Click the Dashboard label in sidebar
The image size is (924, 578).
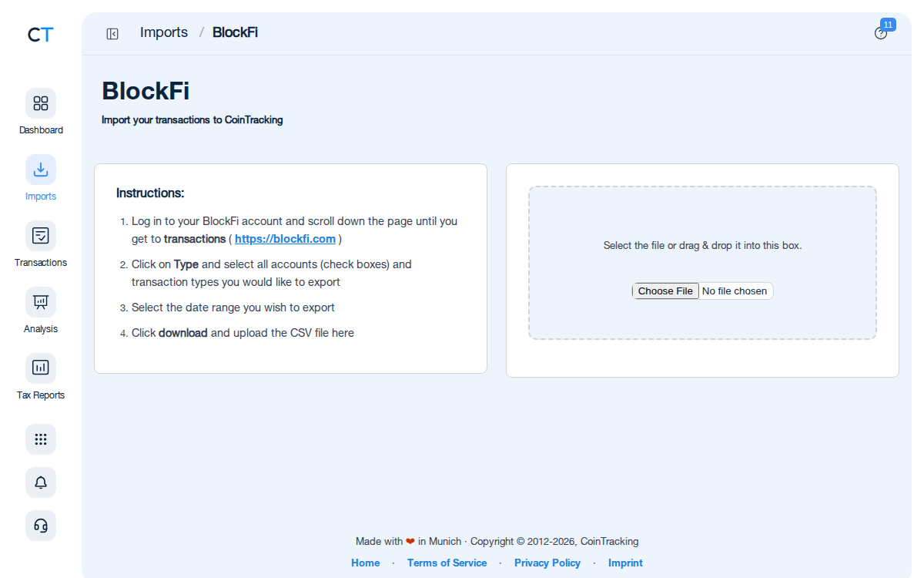coord(41,130)
